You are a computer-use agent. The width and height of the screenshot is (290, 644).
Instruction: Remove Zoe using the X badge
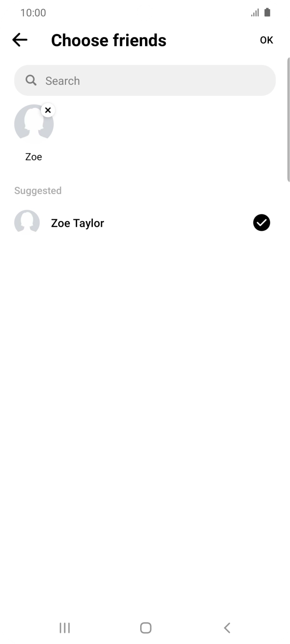pos(48,110)
